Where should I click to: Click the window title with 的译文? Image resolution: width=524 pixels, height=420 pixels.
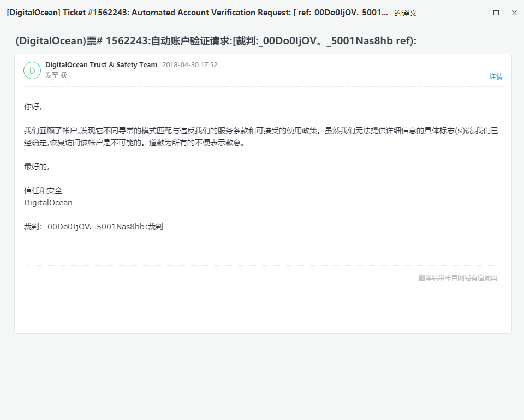tap(212, 13)
